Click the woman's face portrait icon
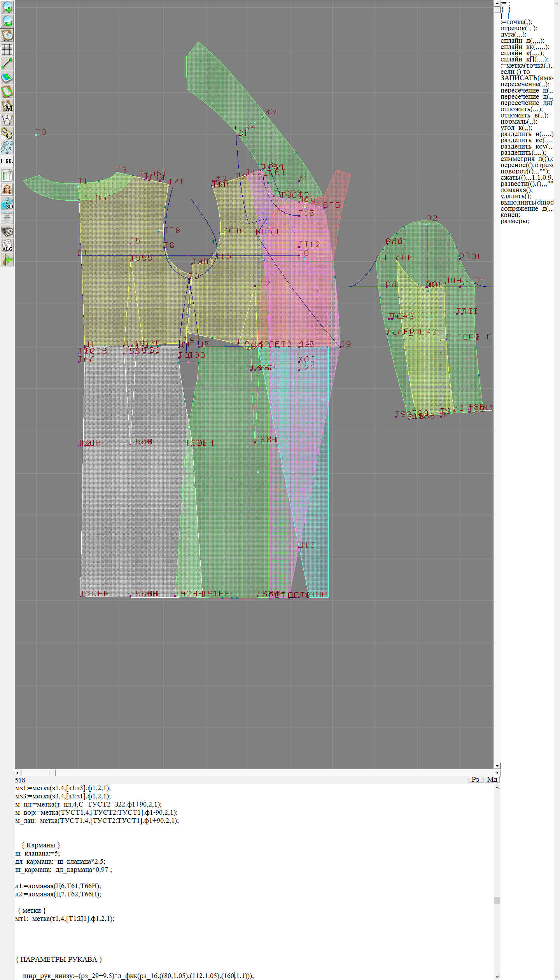 pos(7,189)
